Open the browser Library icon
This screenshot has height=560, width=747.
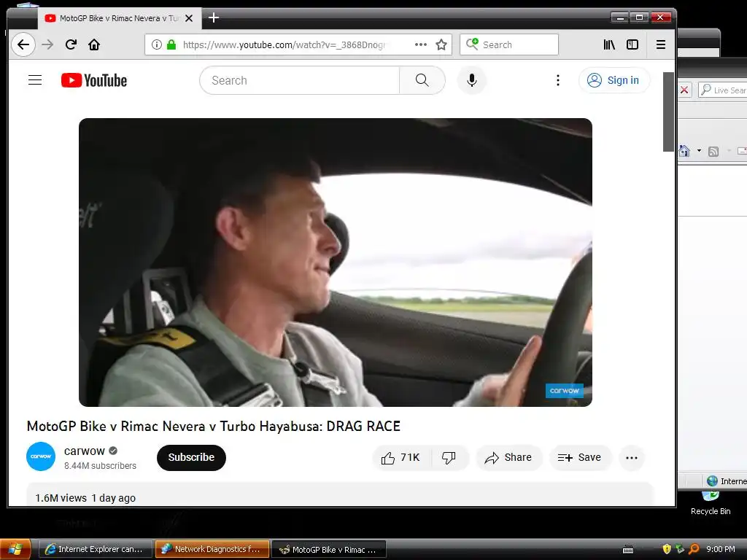click(609, 44)
